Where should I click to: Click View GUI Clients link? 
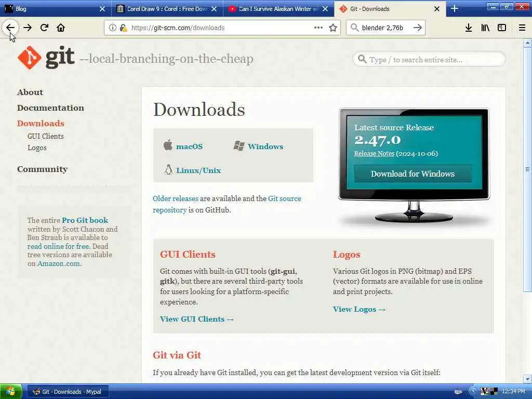point(197,320)
